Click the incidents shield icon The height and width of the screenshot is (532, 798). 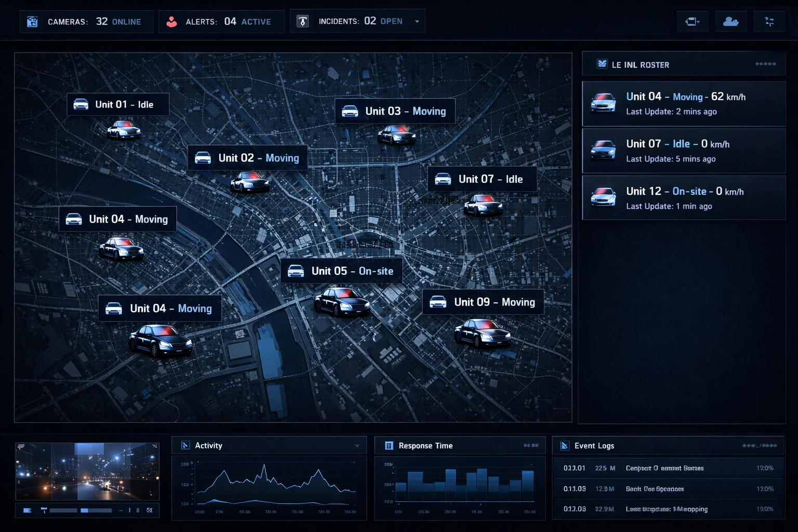(302, 21)
